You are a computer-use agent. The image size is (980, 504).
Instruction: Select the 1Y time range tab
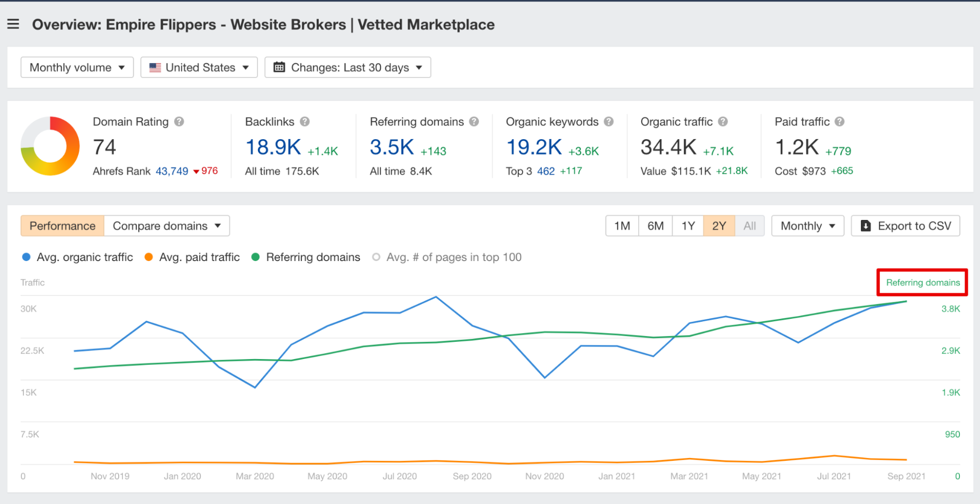point(687,226)
